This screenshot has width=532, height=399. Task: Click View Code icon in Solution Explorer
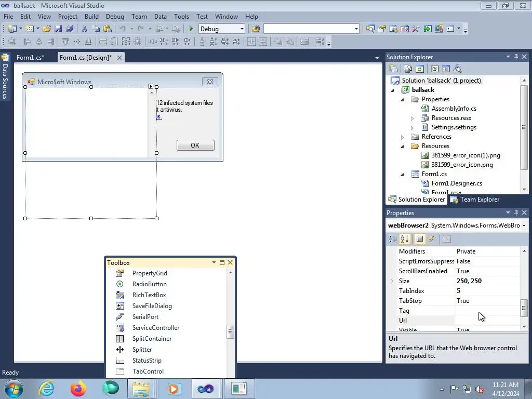pos(435,69)
